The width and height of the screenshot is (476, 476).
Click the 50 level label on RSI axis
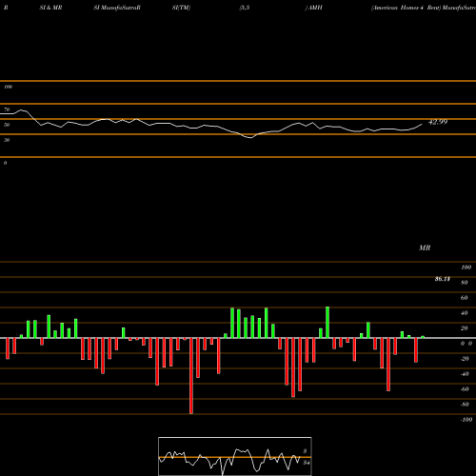[7, 125]
